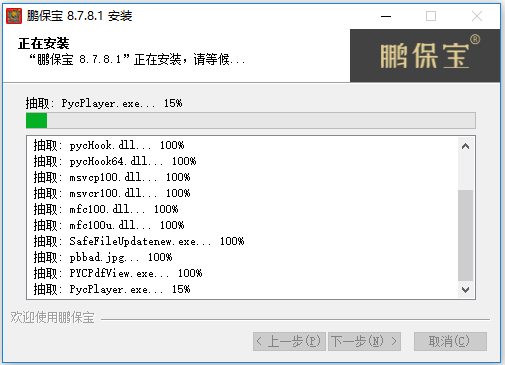Viewport: 505px width, 365px height.
Task: Click the 鹏保宝 brand logo banner
Action: 425,55
